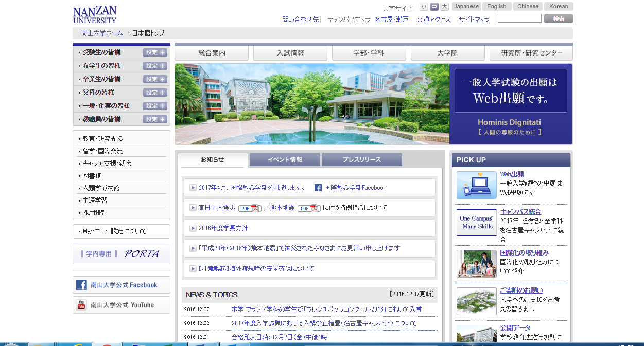Set font size to large (大)
Screen dimensions: 644x346
pos(445,7)
